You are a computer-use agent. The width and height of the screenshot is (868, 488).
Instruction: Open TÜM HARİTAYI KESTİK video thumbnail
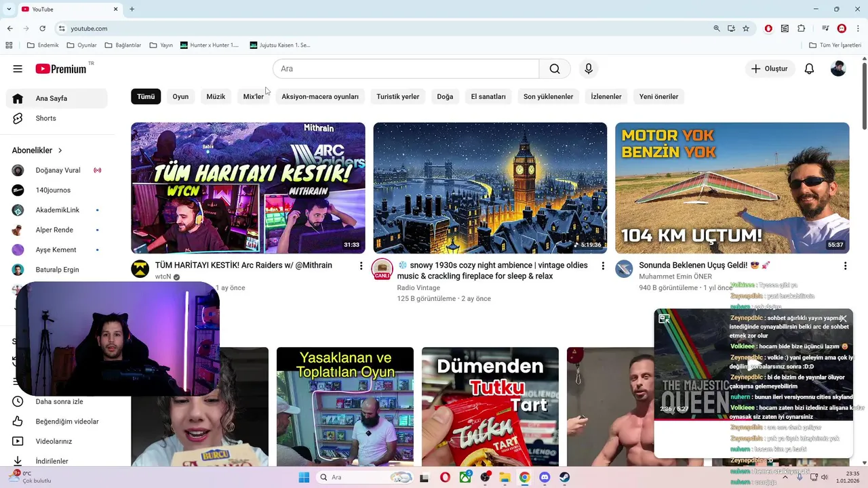point(248,188)
